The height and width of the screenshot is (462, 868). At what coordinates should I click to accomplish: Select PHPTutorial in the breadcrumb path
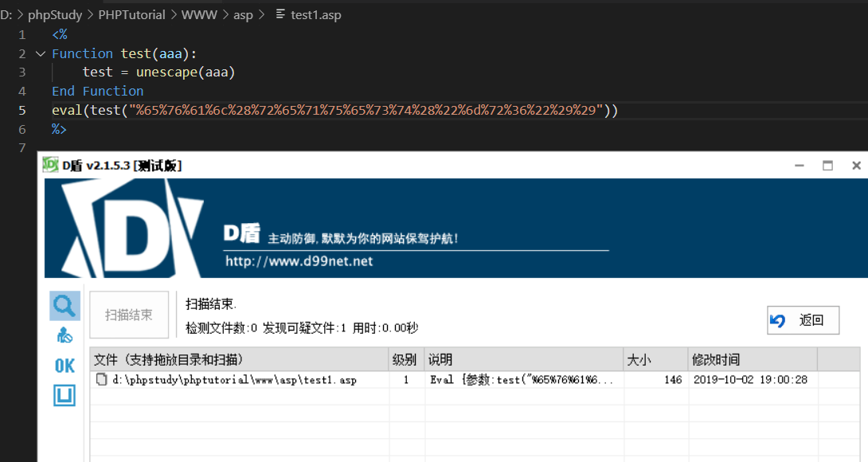point(131,15)
